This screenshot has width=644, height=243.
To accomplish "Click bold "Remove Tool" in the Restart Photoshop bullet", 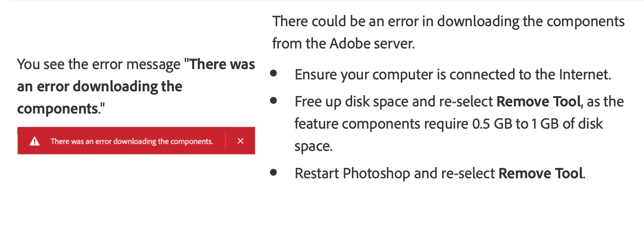I will 541,174.
